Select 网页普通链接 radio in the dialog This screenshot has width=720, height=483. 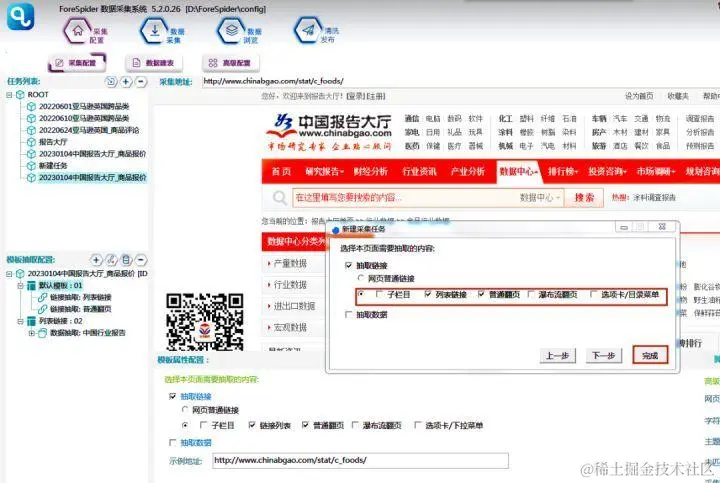click(361, 278)
